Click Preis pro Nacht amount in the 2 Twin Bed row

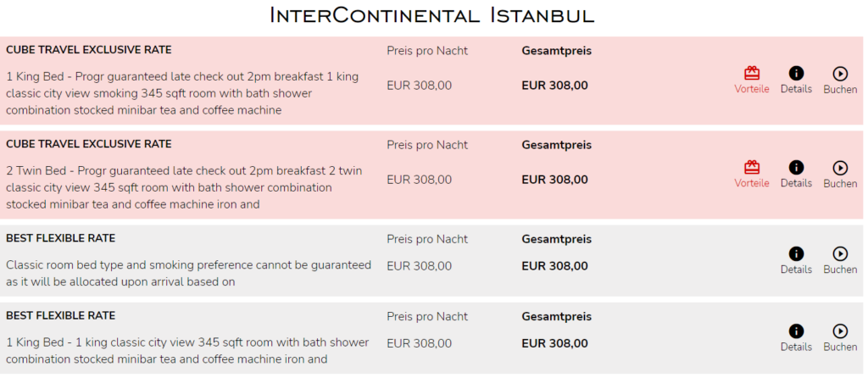pyautogui.click(x=419, y=180)
